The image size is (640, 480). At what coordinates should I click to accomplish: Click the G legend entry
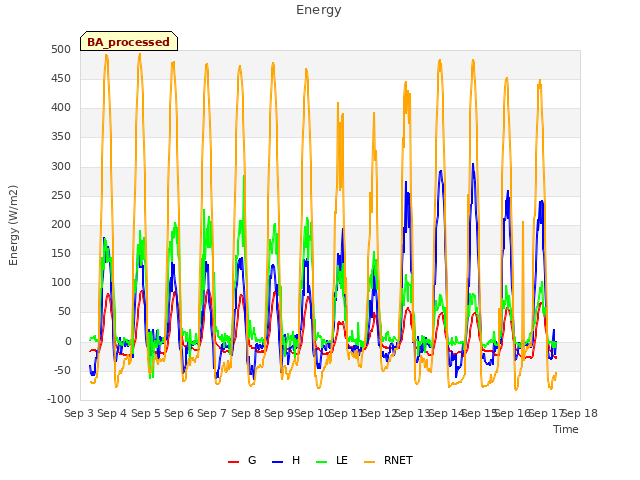242,460
